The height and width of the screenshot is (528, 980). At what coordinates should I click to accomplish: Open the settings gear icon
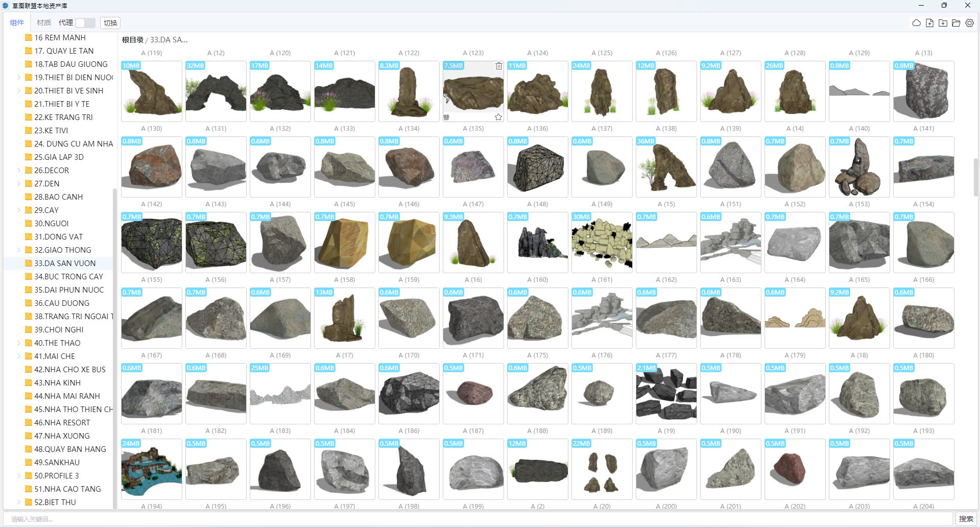pos(969,23)
